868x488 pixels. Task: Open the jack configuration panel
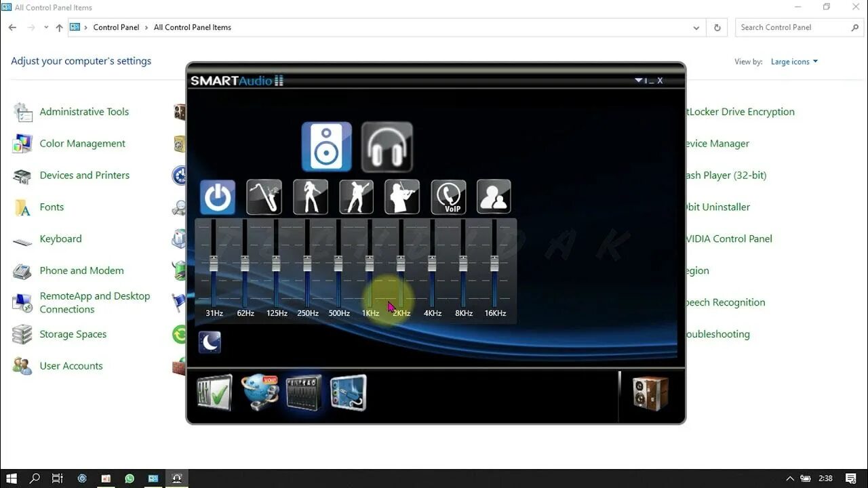click(x=348, y=392)
